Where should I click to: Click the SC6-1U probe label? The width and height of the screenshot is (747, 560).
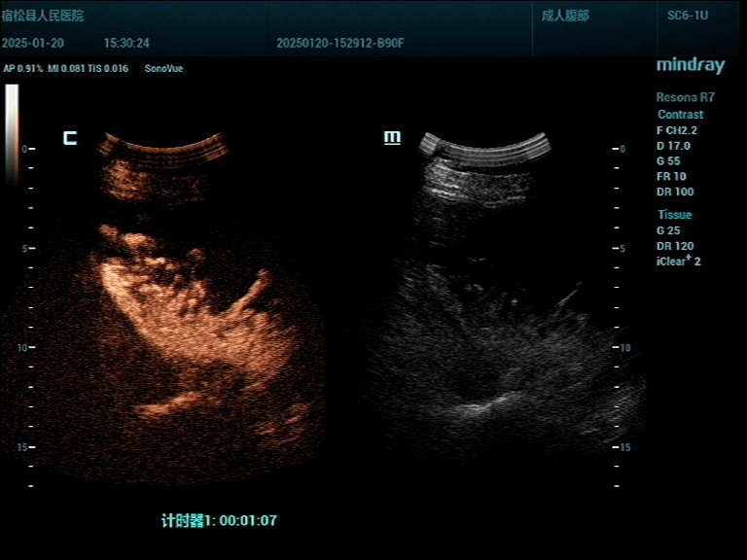click(687, 17)
